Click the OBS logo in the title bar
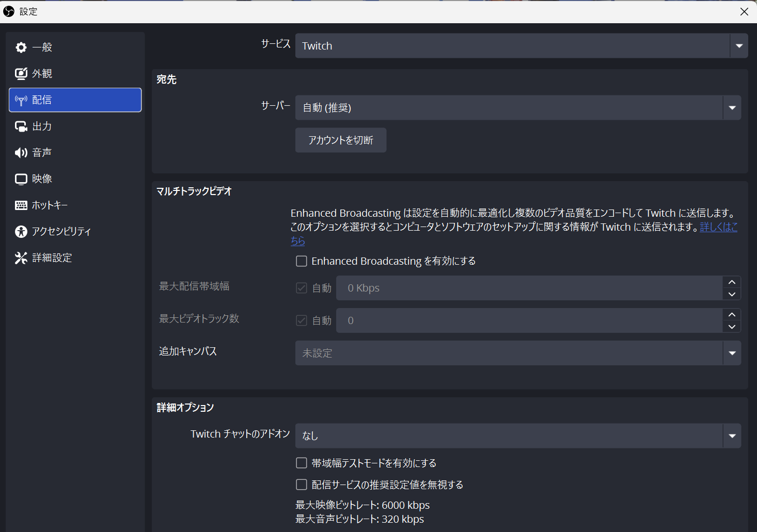The width and height of the screenshot is (757, 532). click(x=9, y=11)
